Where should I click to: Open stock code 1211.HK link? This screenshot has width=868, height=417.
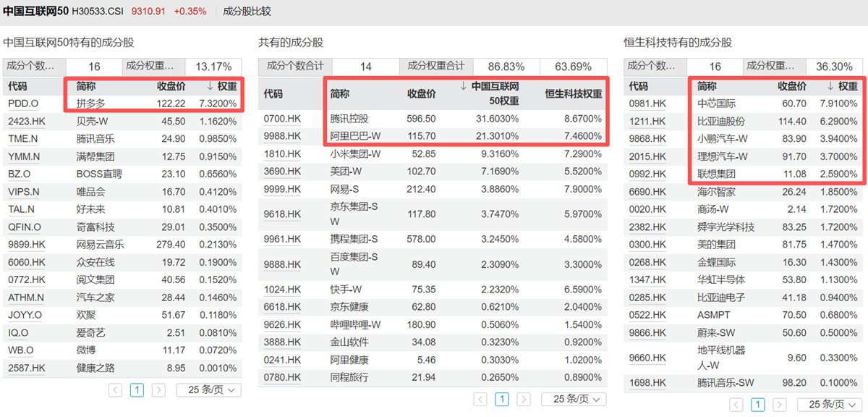[x=647, y=121]
